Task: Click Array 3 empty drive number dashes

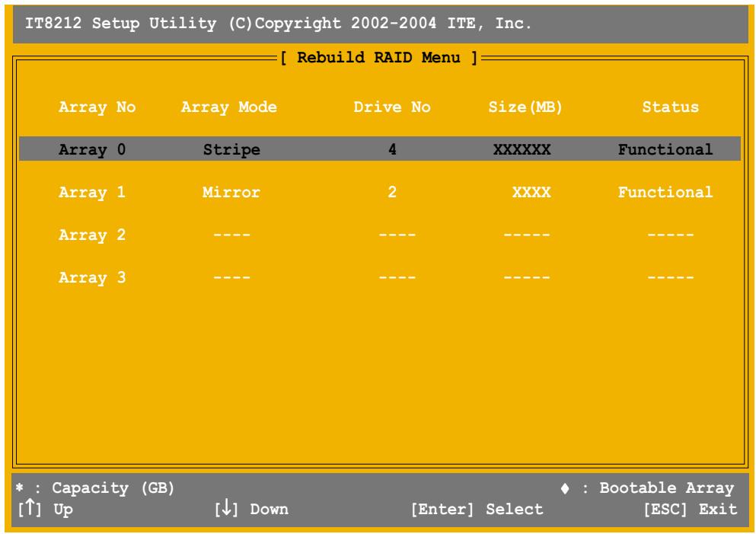Action: point(397,277)
